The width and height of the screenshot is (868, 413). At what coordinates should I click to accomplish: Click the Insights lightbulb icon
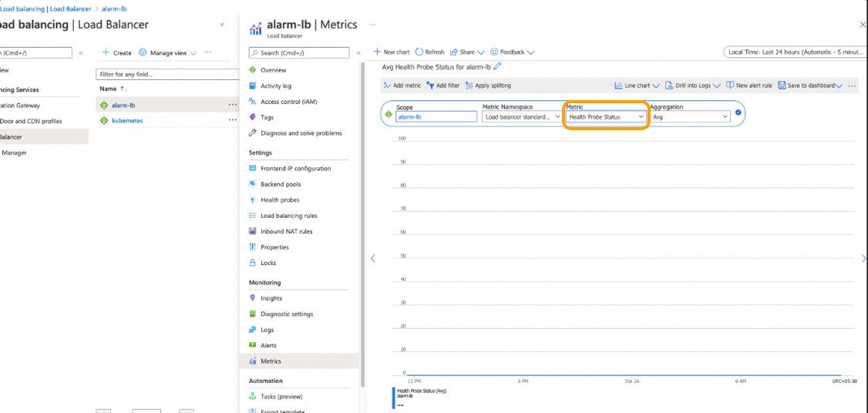(252, 298)
